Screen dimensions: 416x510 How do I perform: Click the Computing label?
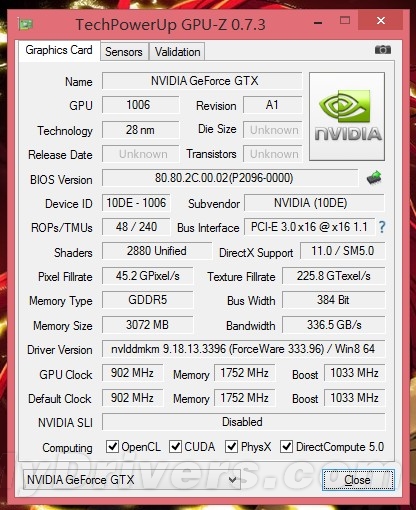[67, 448]
